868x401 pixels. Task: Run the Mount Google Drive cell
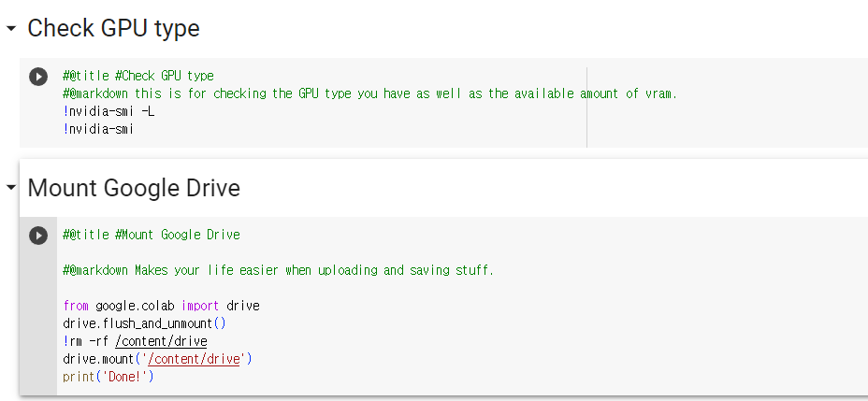coord(38,236)
